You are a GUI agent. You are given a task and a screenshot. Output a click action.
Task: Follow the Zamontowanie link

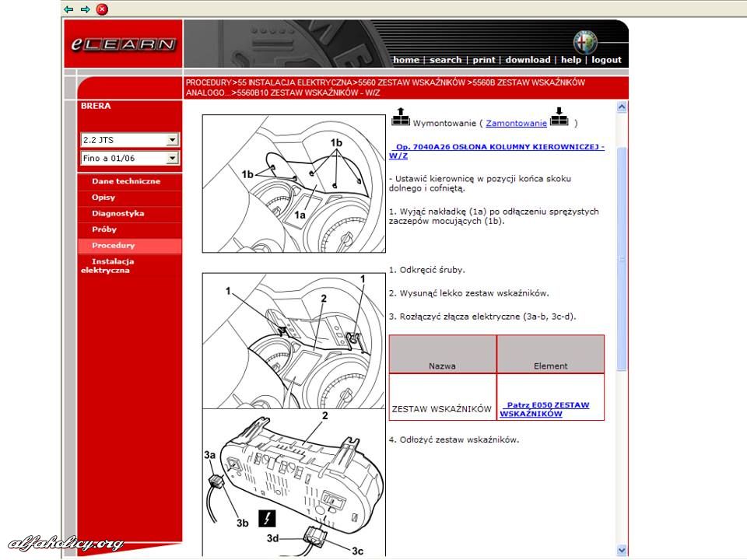click(x=516, y=124)
